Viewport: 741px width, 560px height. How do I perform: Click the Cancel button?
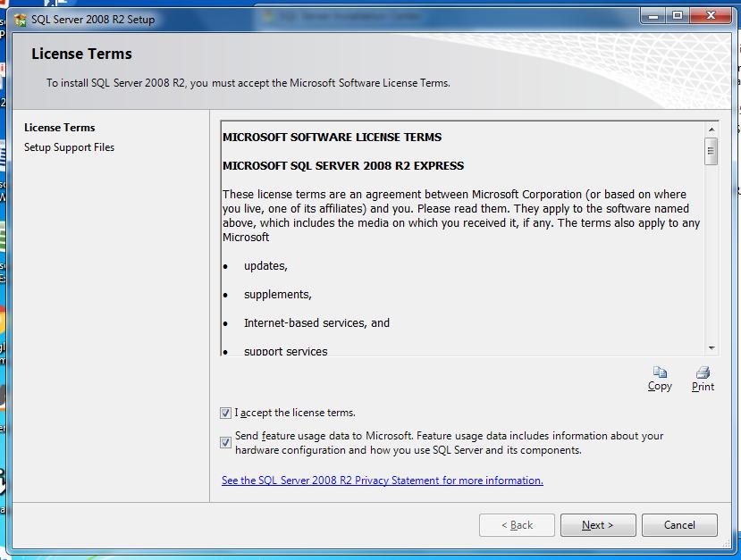(679, 525)
